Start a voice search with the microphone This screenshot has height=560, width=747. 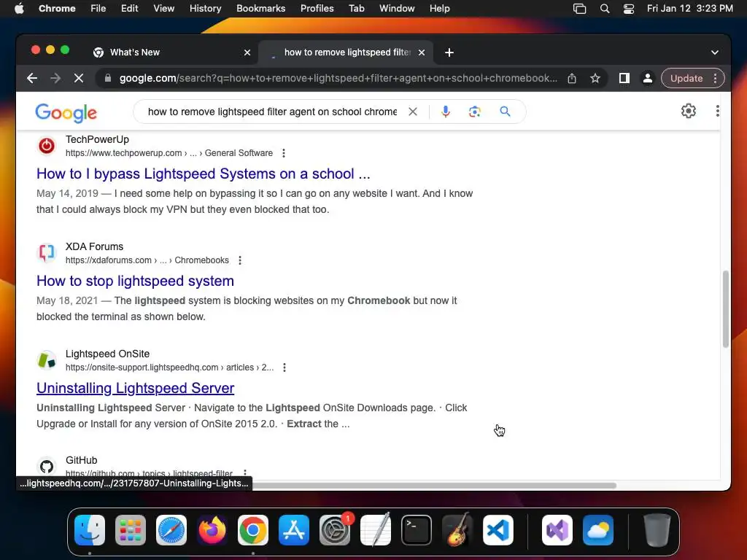pyautogui.click(x=446, y=112)
